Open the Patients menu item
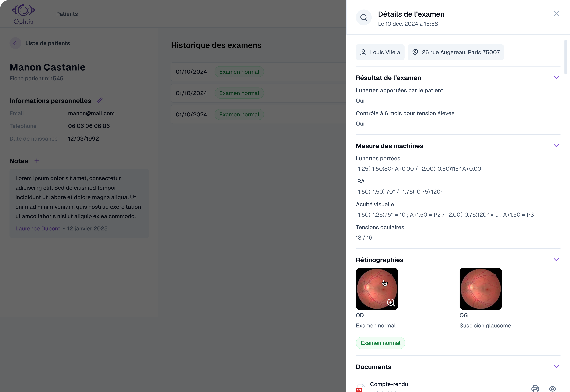 67,14
